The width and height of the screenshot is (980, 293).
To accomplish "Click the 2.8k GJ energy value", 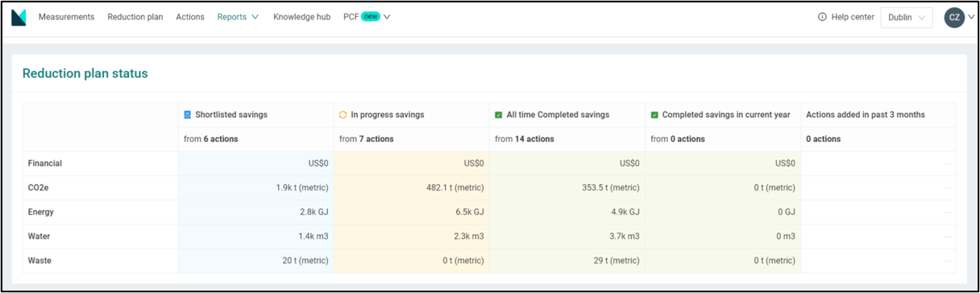I will click(x=314, y=211).
